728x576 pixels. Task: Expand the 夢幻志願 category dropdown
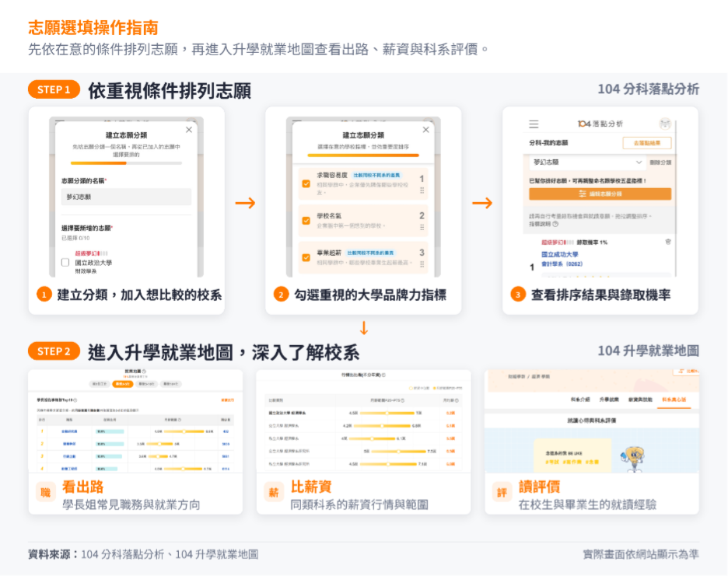click(587, 162)
